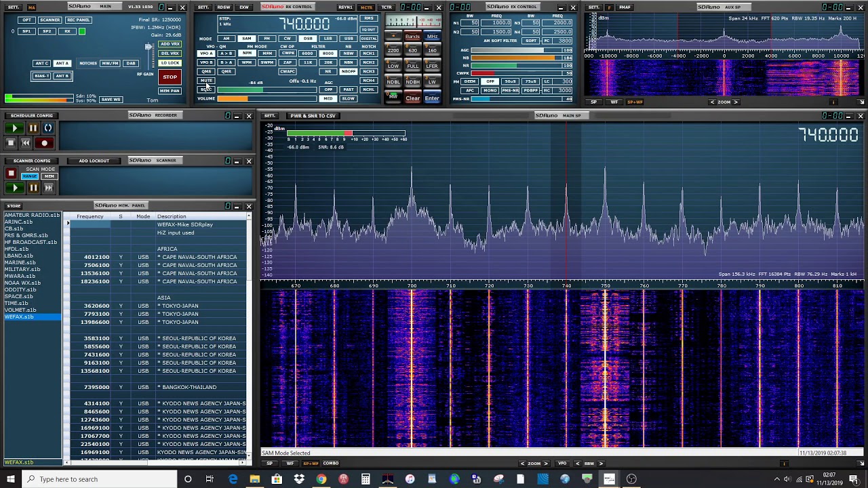Pause the Scanner

coord(33,188)
